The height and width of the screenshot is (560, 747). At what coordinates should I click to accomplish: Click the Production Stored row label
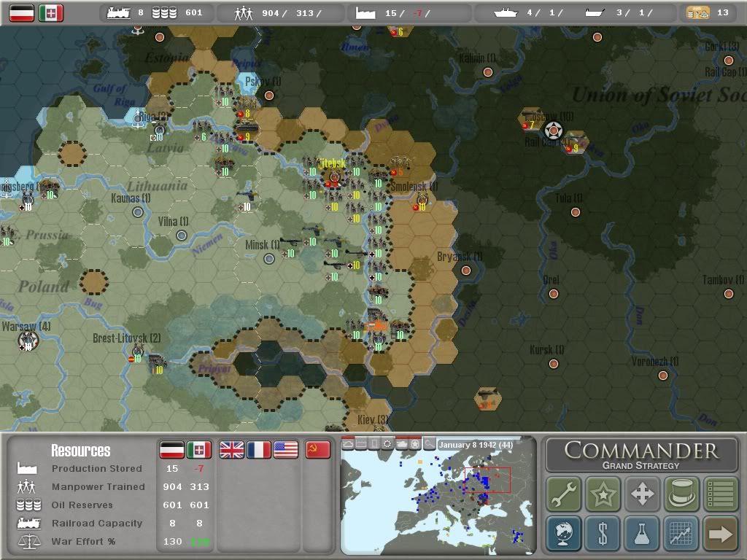[97, 469]
